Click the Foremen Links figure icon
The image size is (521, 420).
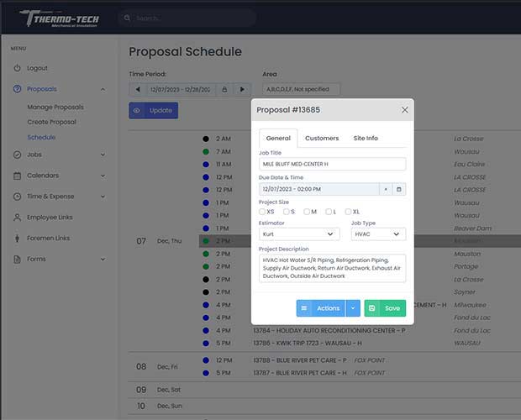pyautogui.click(x=17, y=239)
